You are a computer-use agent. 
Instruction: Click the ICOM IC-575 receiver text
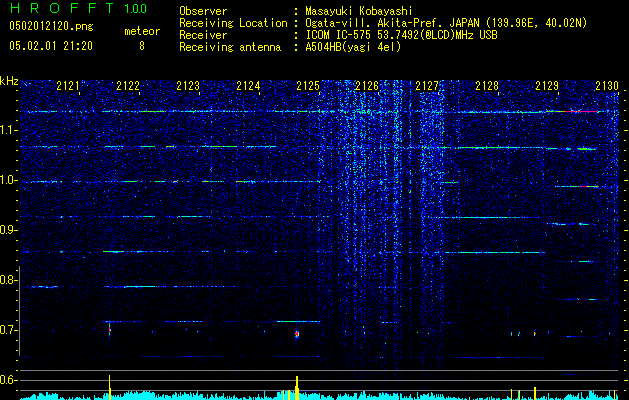click(401, 35)
